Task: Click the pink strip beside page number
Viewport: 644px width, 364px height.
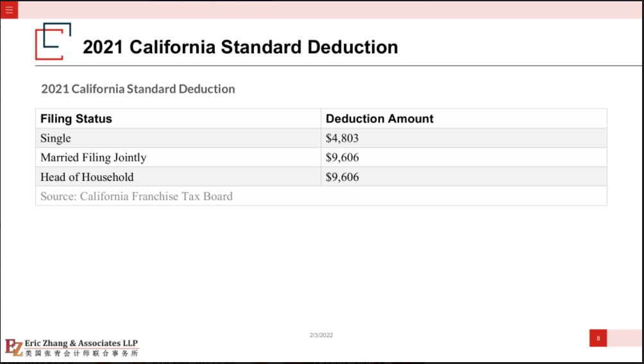Action: pos(625,338)
